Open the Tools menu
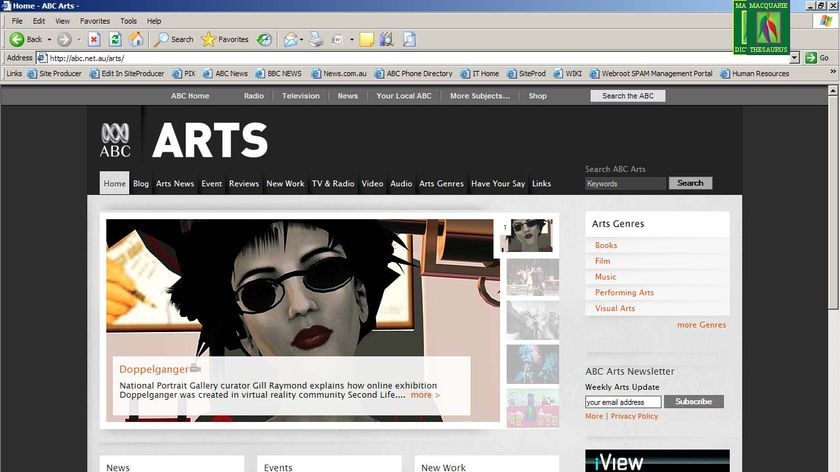840x472 pixels. [x=129, y=21]
